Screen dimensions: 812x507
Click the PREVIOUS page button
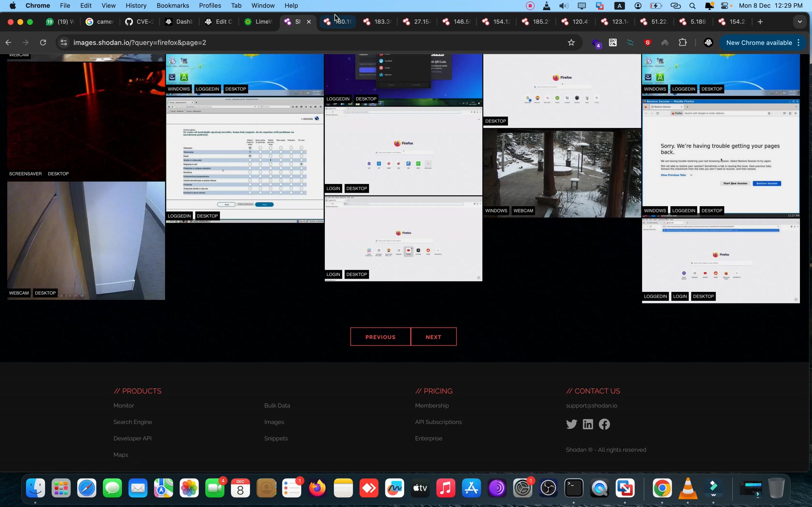click(381, 337)
